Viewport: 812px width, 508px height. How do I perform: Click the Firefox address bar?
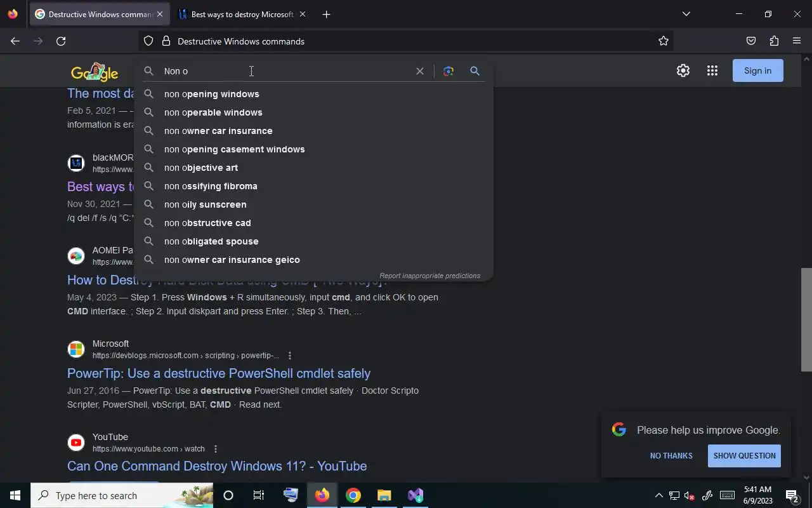406,41
